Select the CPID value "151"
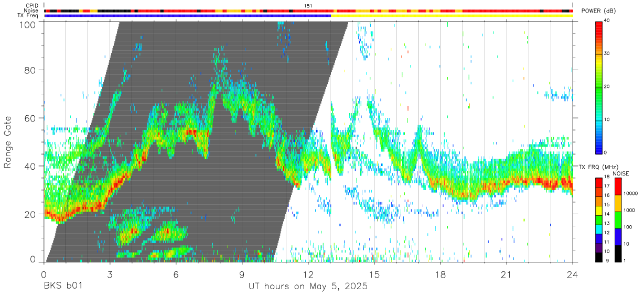 (308, 6)
